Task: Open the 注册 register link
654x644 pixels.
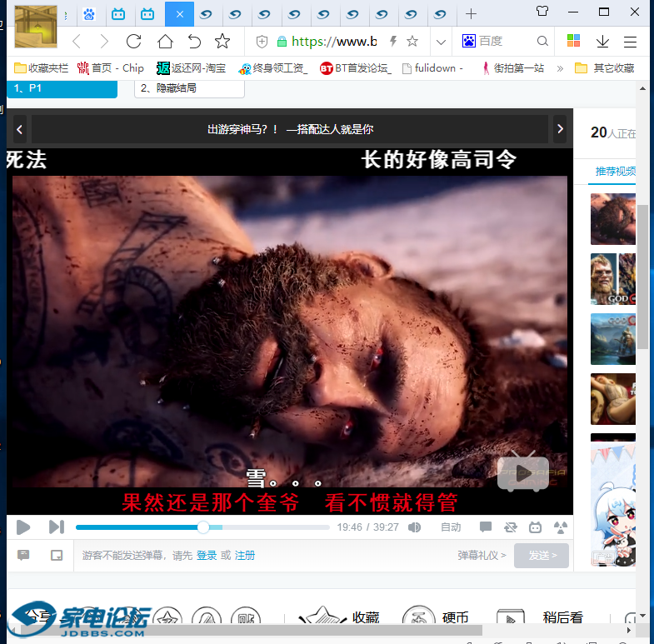Action: tap(244, 556)
